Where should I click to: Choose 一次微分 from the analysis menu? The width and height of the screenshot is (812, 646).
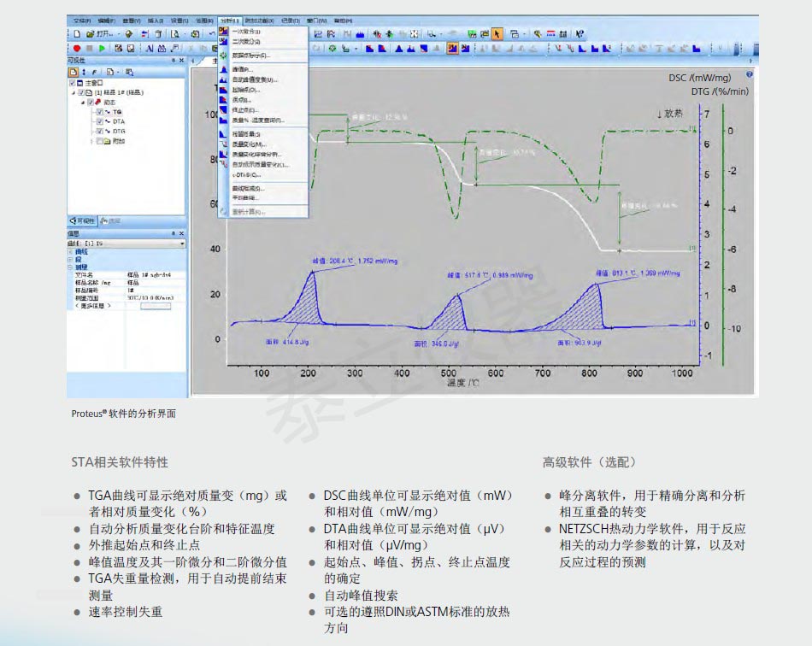click(x=246, y=32)
